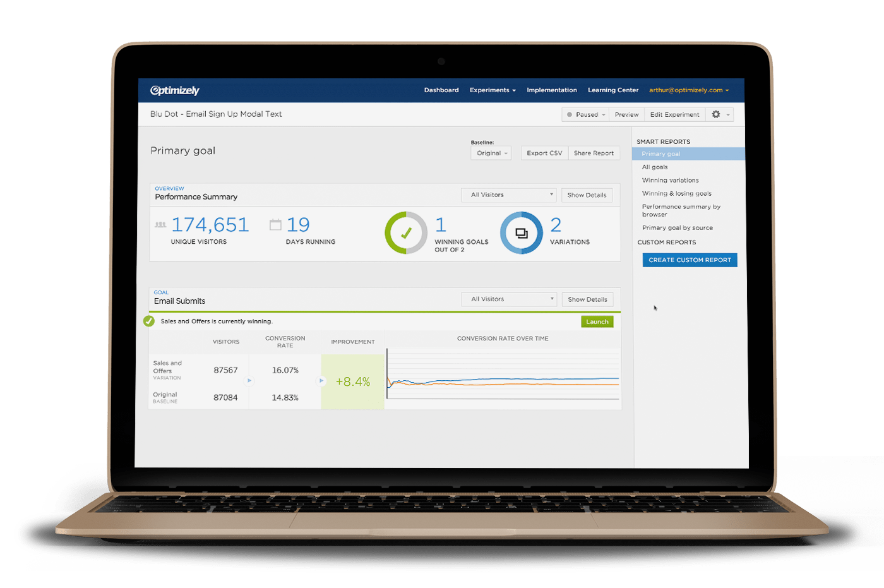The width and height of the screenshot is (884, 588).
Task: Click the green winning goals checkmark ring
Action: 406,232
